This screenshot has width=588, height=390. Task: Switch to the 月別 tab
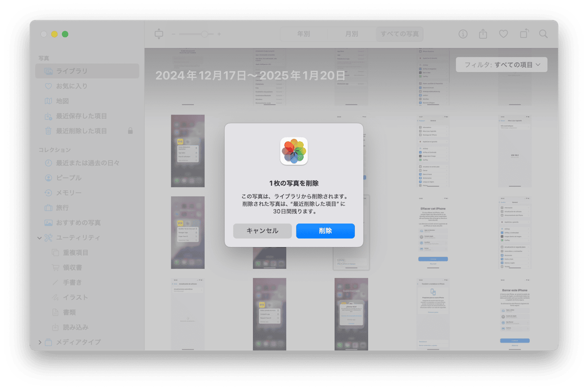coord(352,34)
